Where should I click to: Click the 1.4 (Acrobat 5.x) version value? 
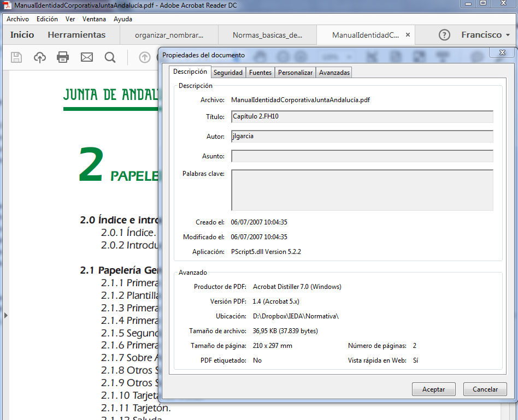(276, 301)
